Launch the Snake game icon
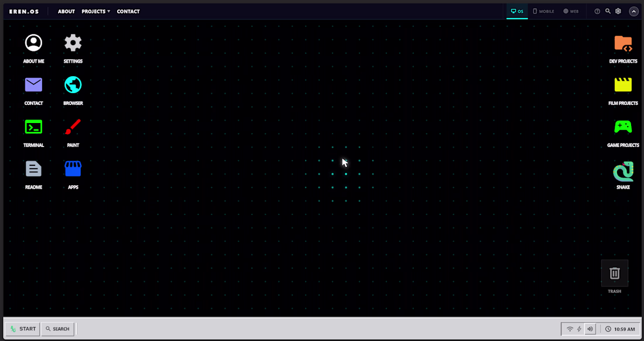Screen dimensions: 644x341 [x=623, y=171]
